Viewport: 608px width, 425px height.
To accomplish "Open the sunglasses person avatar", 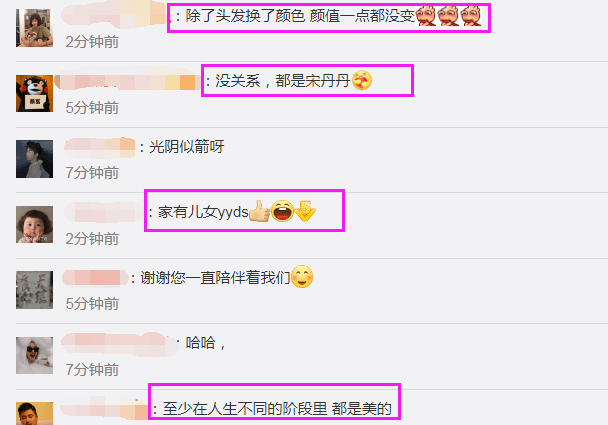I will [34, 355].
